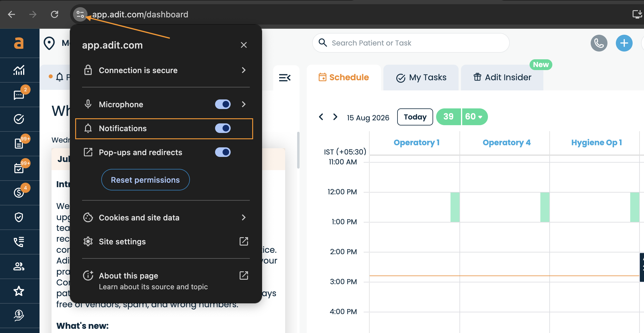Go to the next day in schedule

(x=335, y=117)
